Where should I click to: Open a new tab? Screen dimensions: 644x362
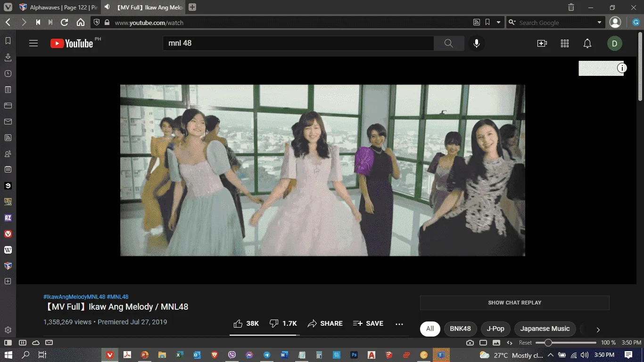pos(192,7)
